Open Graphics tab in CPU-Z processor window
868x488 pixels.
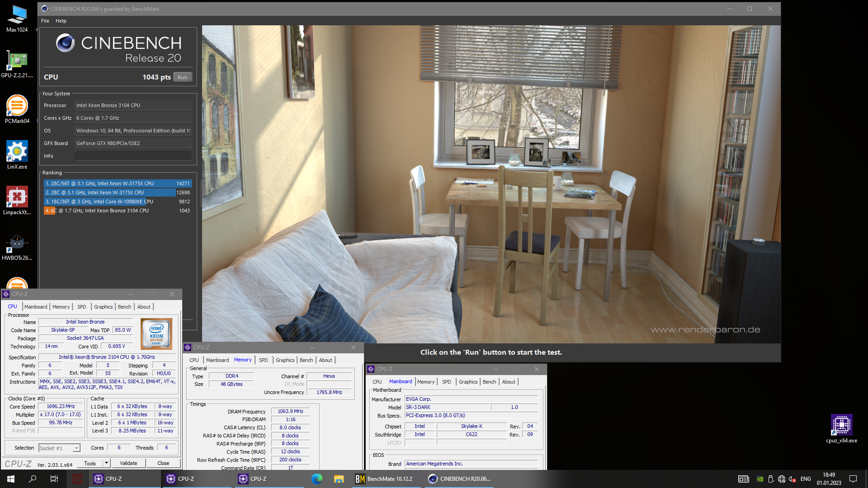tap(104, 307)
